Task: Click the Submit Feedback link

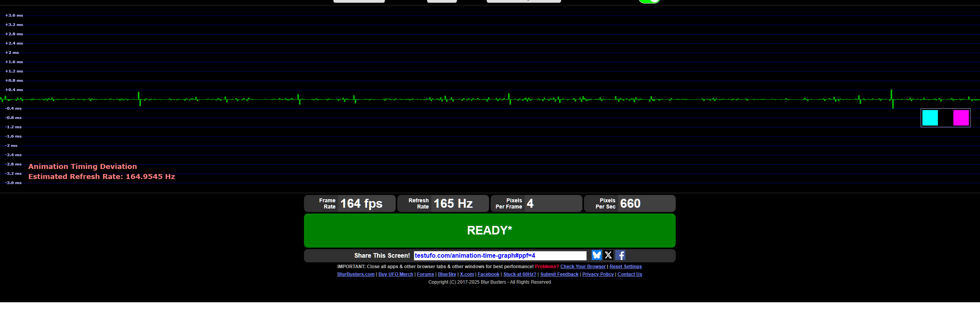Action: 559,274
